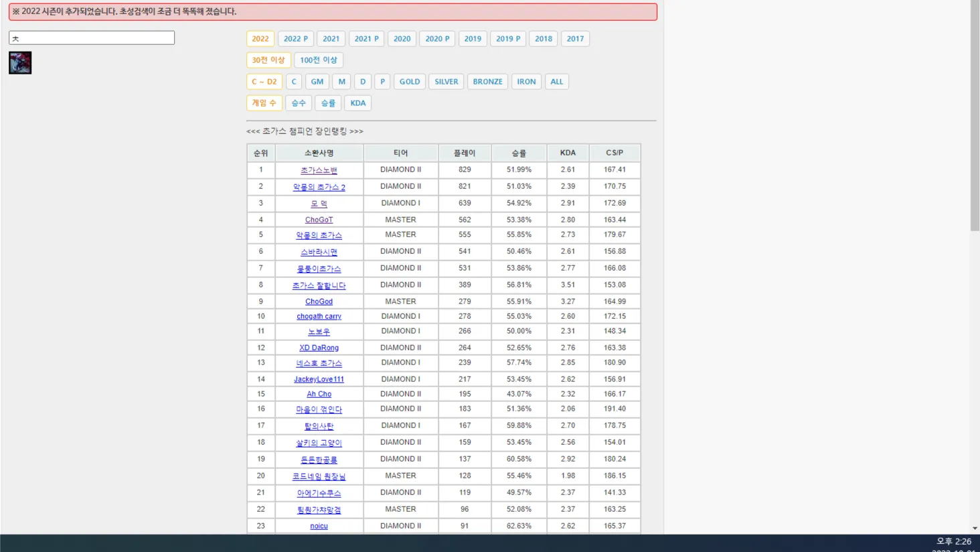The image size is (980, 552).
Task: Open the taskbar clock showing 오후 2:26
Action: pos(954,541)
